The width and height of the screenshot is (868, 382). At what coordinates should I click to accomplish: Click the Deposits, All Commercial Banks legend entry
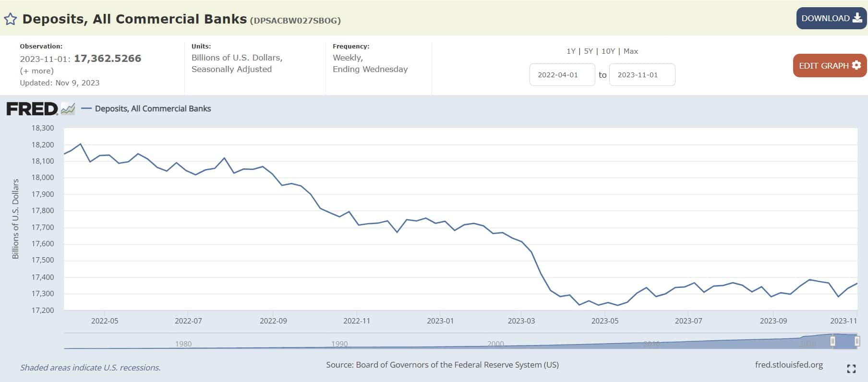pyautogui.click(x=146, y=109)
